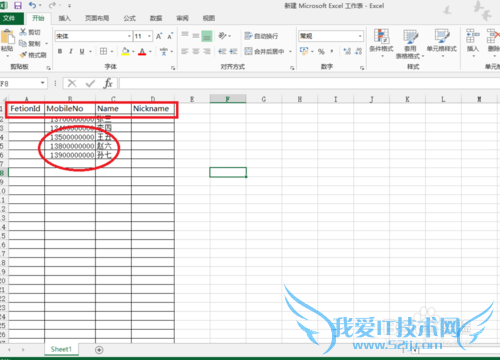Click the Middle Align icon

click(196, 35)
